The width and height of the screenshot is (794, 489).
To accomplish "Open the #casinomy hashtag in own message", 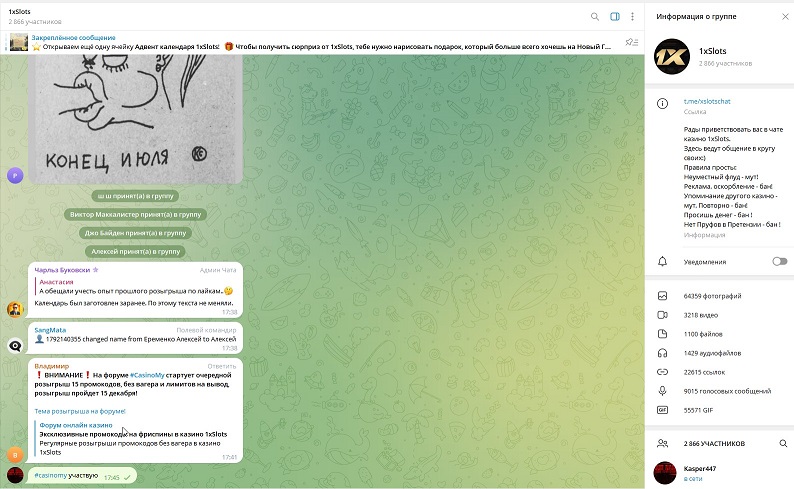I will coord(51,475).
